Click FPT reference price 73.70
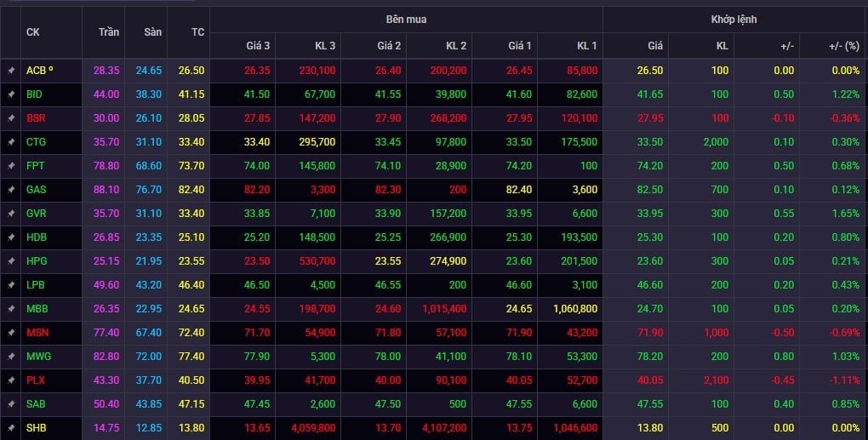The image size is (868, 440). [x=191, y=165]
